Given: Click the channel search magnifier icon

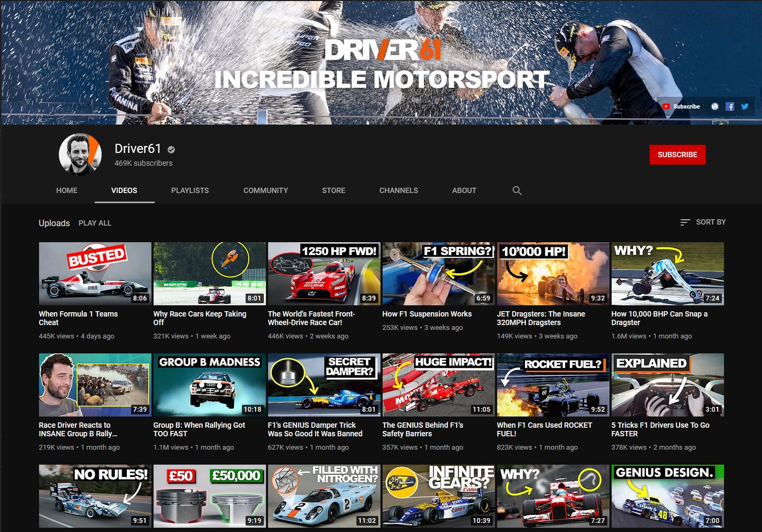Looking at the screenshot, I should pyautogui.click(x=517, y=190).
